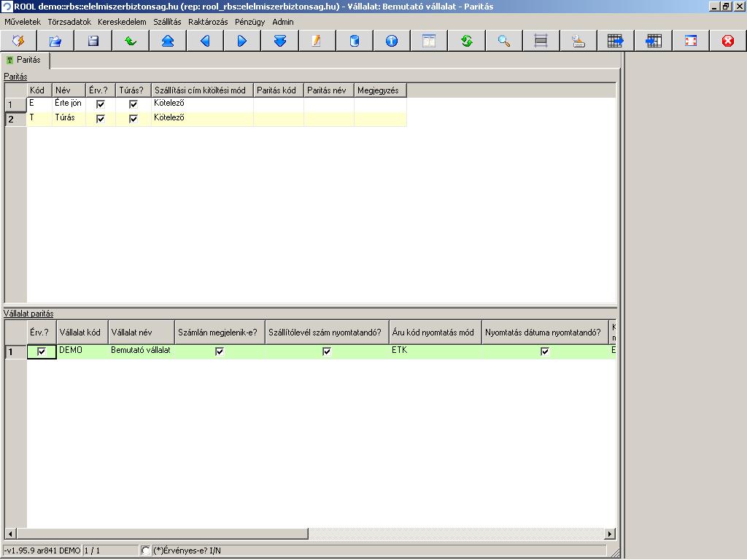This screenshot has height=560, width=747.
Task: Toggle Túrás? checkbox in Túrás row
Action: pos(133,119)
